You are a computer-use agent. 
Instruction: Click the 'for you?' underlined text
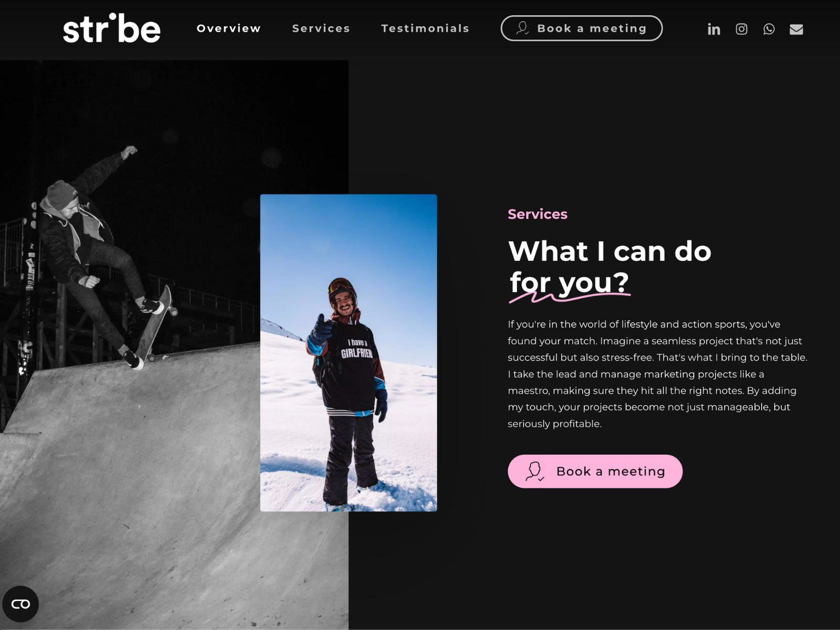click(569, 283)
